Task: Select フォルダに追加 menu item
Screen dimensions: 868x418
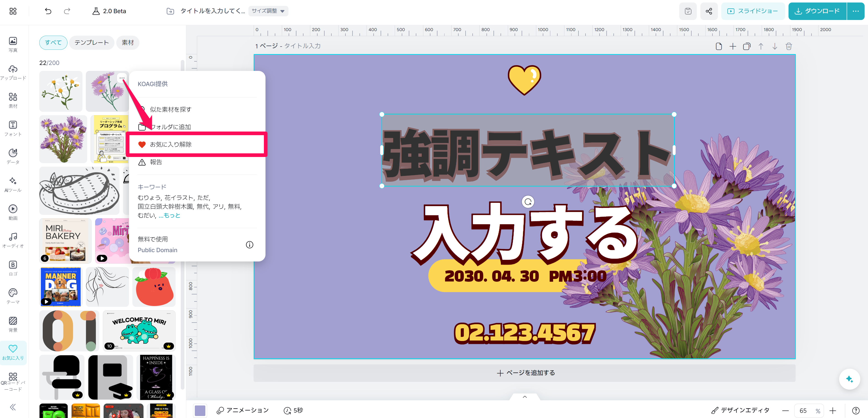Action: click(x=171, y=127)
